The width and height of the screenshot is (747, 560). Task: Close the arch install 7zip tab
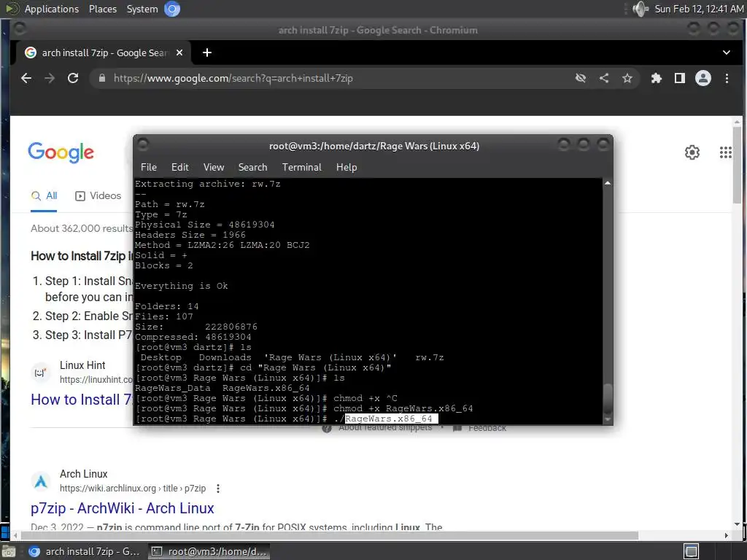[x=179, y=52]
